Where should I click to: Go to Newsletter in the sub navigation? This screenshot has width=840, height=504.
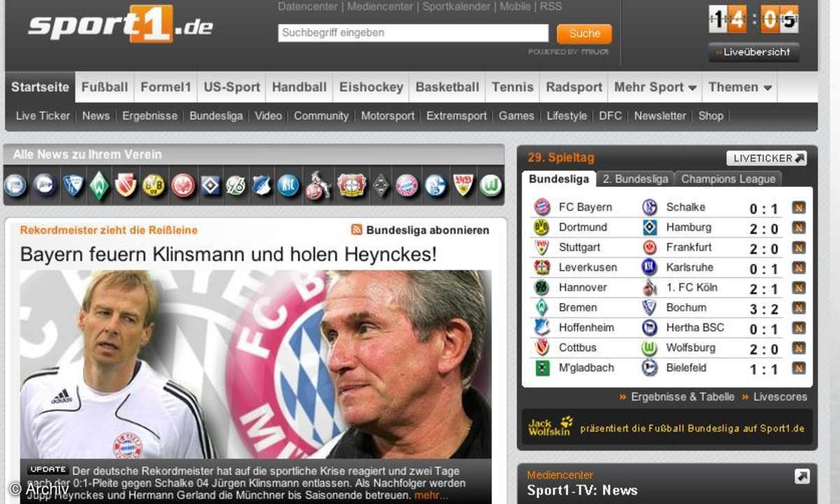[660, 116]
